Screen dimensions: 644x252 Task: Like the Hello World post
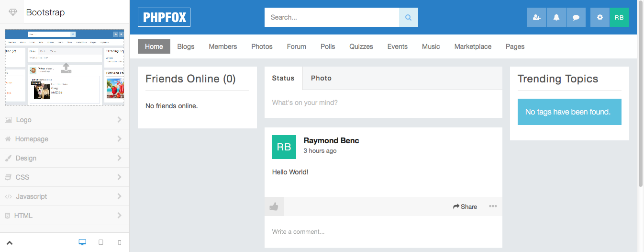click(274, 206)
